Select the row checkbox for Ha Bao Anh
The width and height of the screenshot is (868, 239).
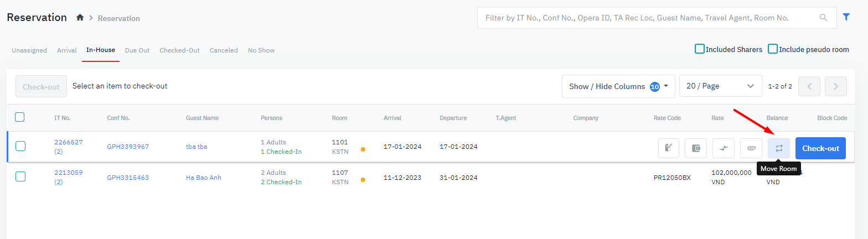(x=20, y=177)
